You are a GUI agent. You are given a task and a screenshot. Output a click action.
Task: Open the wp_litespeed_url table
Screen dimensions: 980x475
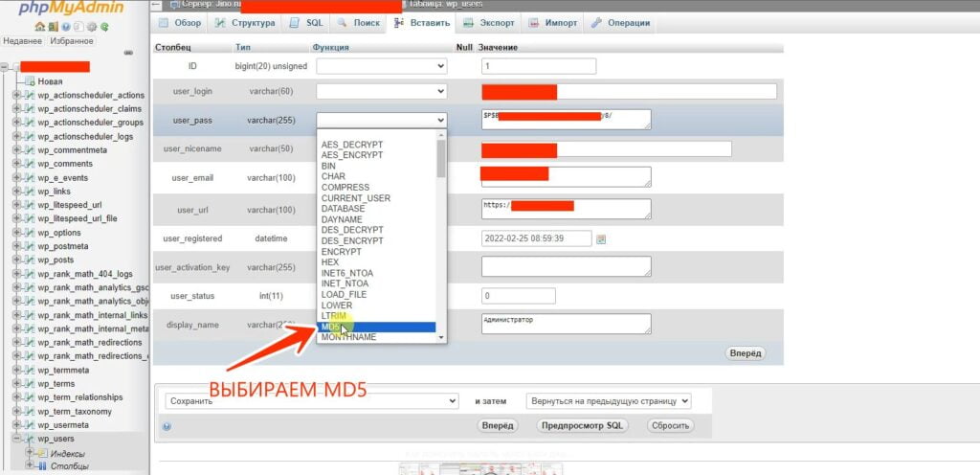click(69, 205)
